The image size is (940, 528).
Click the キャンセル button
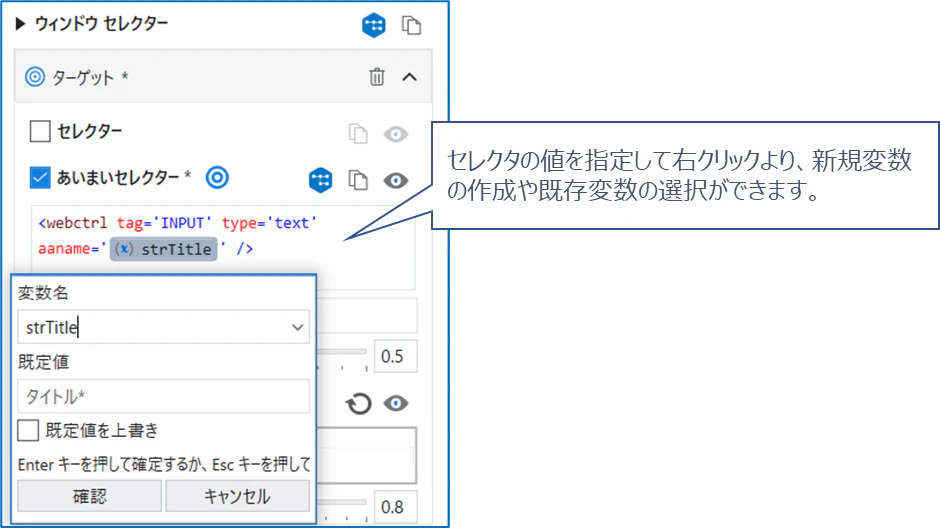237,496
